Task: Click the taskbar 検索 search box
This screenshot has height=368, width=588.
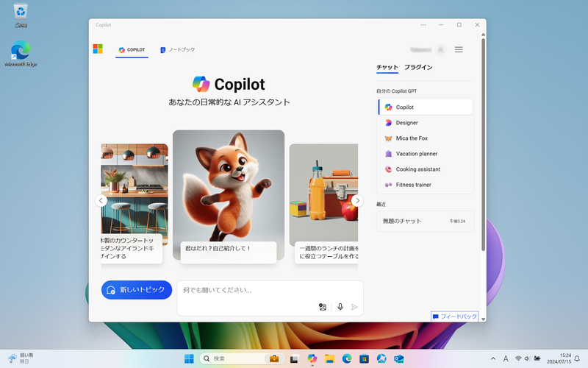Action: point(242,358)
